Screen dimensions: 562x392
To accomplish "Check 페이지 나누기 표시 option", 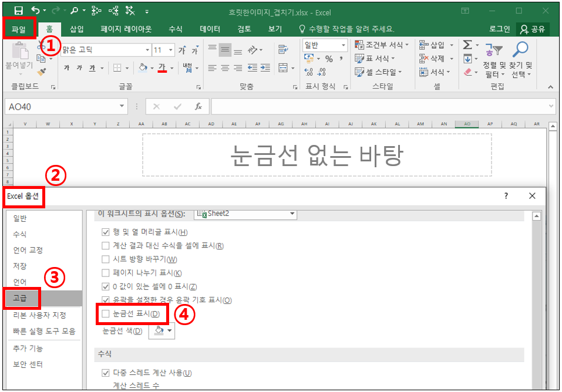I will [x=105, y=273].
